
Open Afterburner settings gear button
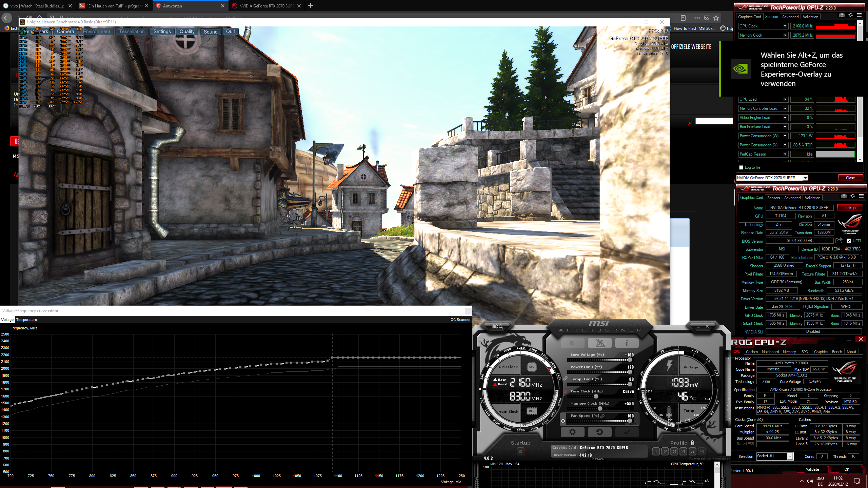point(572,432)
